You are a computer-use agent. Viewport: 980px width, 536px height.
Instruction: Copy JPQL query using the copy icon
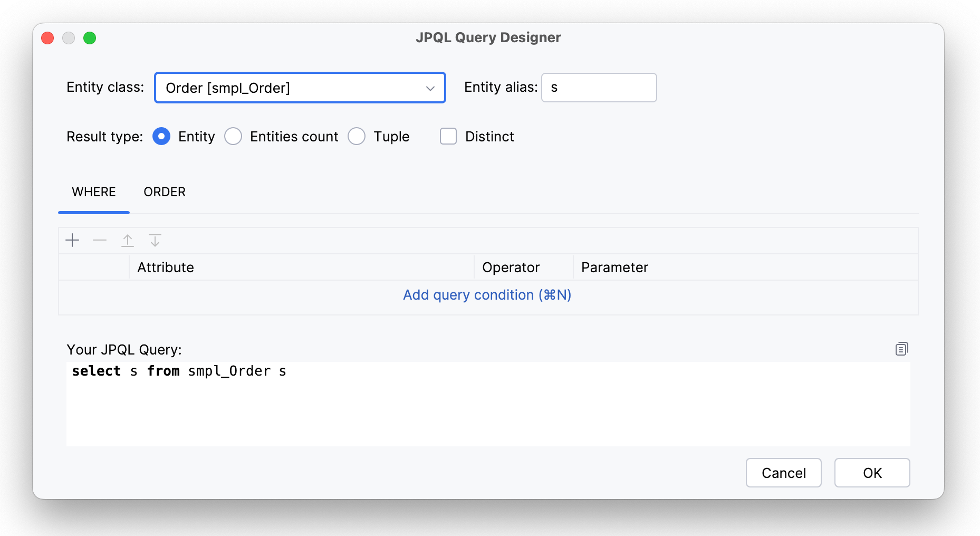(x=901, y=349)
